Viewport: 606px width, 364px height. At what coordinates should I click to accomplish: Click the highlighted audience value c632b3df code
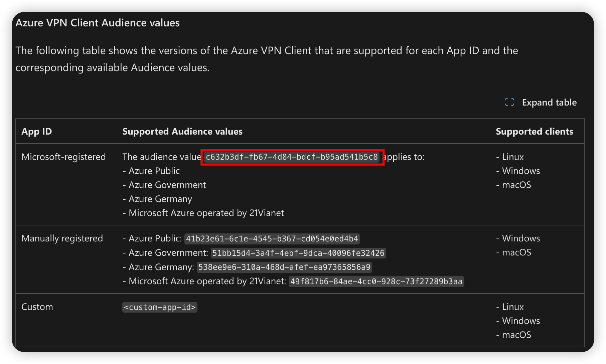tap(292, 157)
